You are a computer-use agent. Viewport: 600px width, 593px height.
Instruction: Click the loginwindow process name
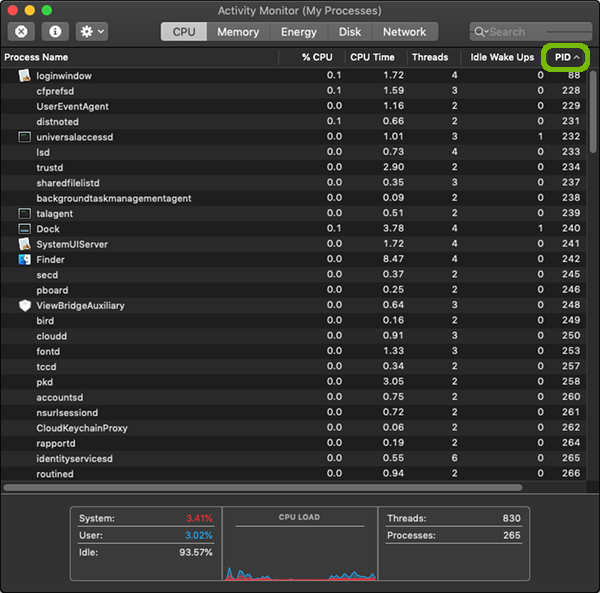64,76
